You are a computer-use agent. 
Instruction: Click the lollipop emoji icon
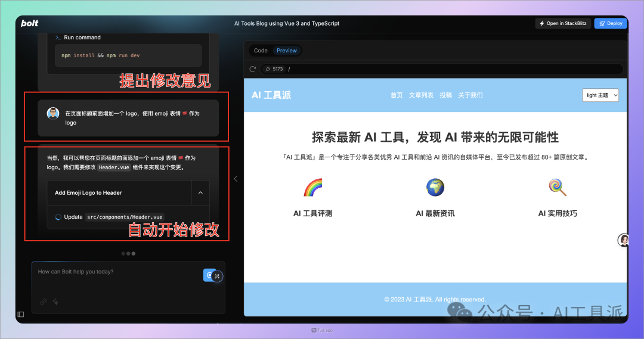click(558, 188)
